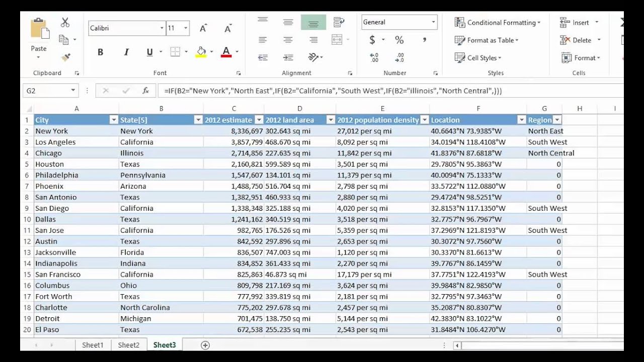Viewport: 644px width, 362px height.
Task: Click the Wrap Text icon
Action: click(339, 22)
